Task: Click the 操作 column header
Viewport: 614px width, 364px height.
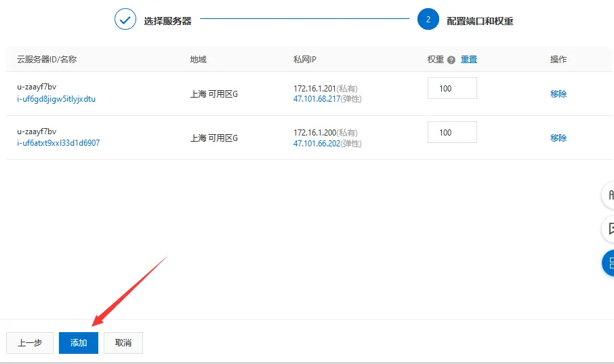Action: (x=558, y=60)
